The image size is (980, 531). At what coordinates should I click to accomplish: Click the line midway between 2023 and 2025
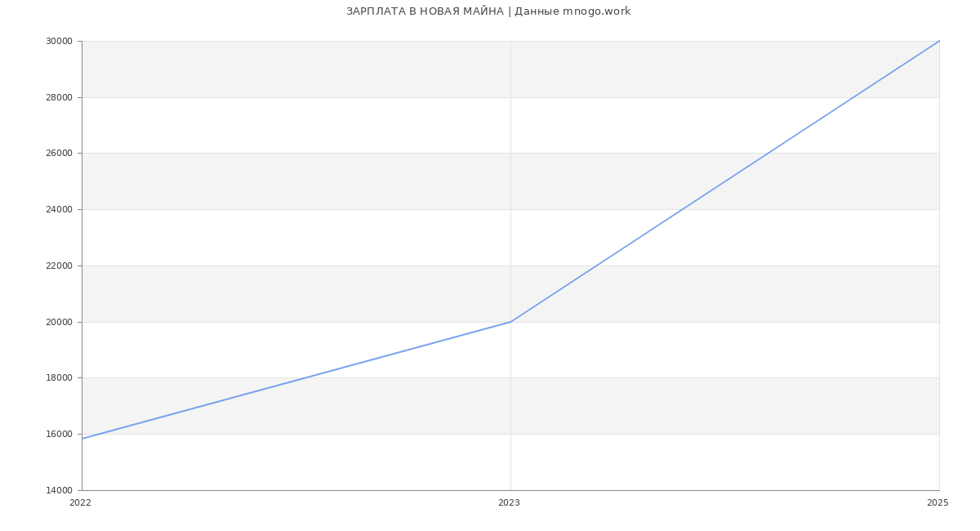tap(725, 181)
